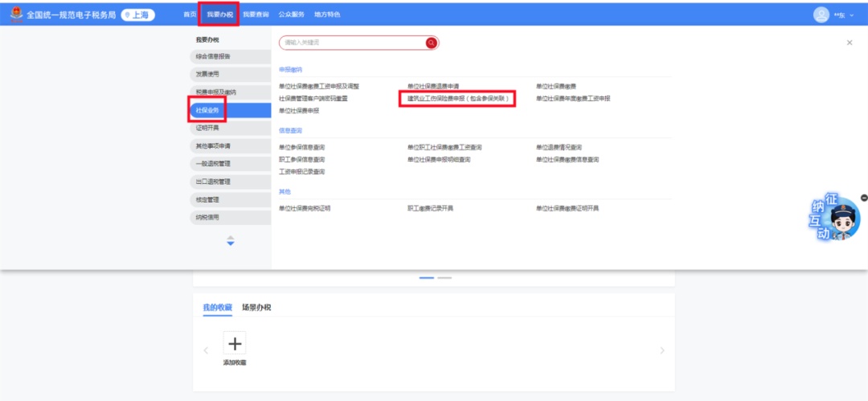Screen dimensions: 868x401
Task: Click the grey second carousel page indicator
Action: point(444,277)
